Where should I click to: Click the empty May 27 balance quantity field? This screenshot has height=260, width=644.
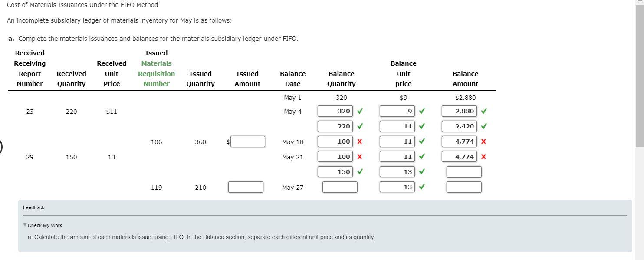[x=339, y=187]
